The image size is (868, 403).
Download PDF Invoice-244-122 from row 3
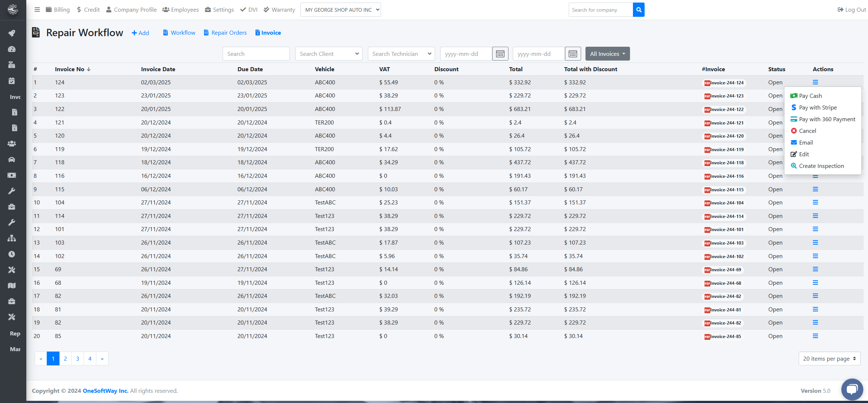(724, 109)
